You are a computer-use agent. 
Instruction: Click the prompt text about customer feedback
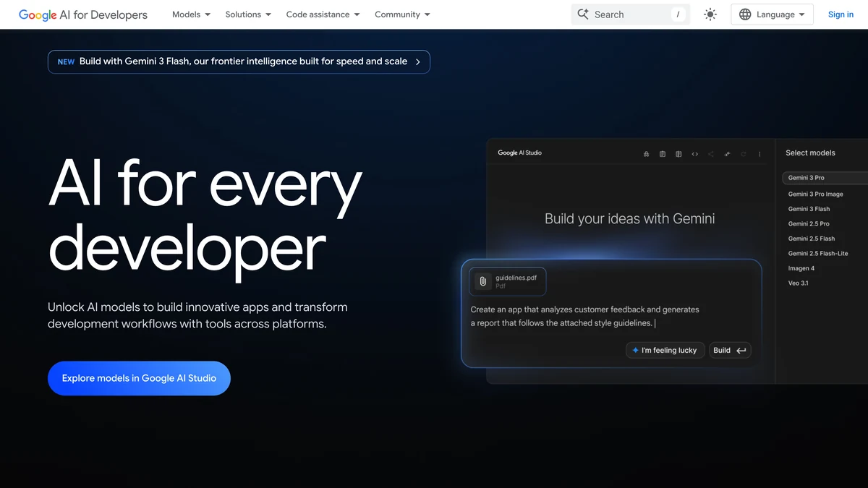point(585,316)
